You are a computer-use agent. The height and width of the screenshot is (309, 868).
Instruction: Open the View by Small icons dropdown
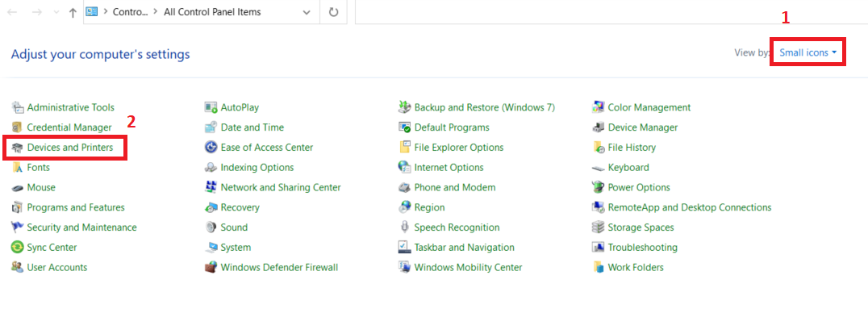point(807,52)
